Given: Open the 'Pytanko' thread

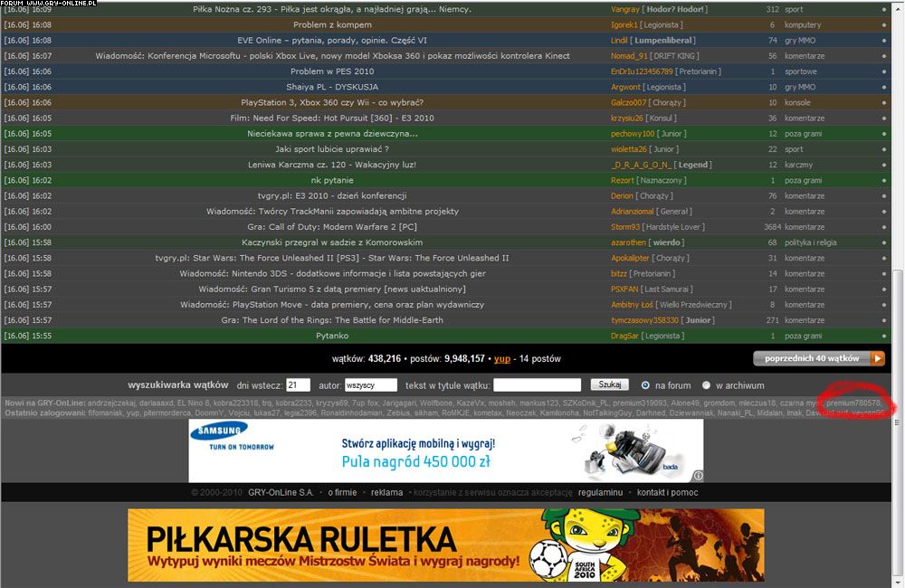Looking at the screenshot, I should point(332,337).
